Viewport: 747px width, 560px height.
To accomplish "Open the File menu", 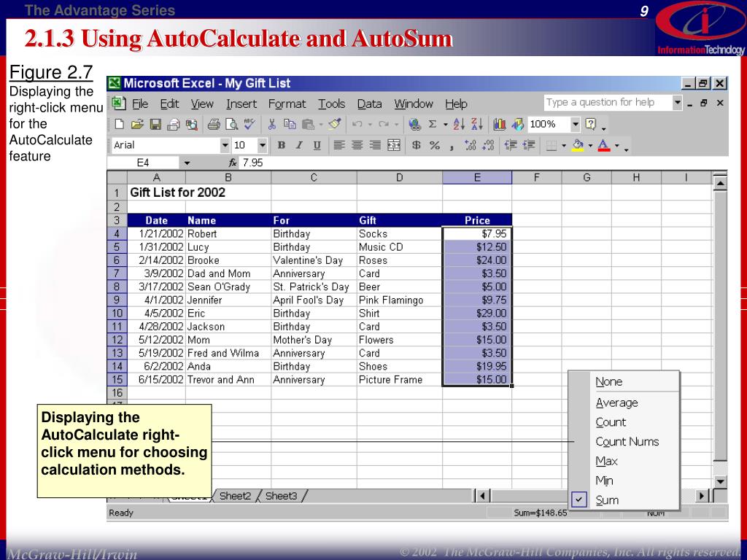I will [139, 104].
